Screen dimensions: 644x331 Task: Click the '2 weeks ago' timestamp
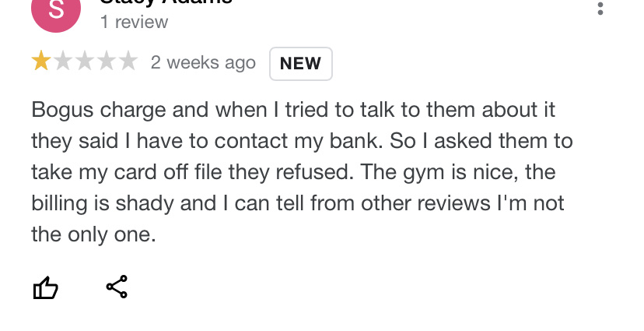pos(203,62)
